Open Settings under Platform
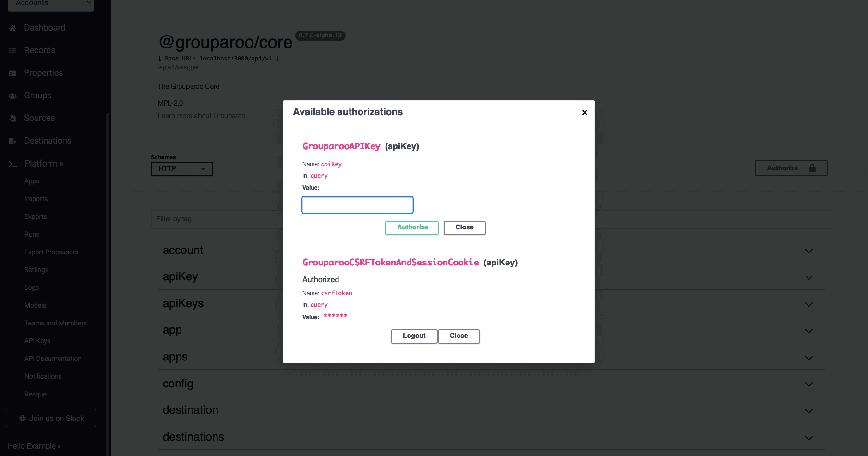This screenshot has height=456, width=868. 36,270
